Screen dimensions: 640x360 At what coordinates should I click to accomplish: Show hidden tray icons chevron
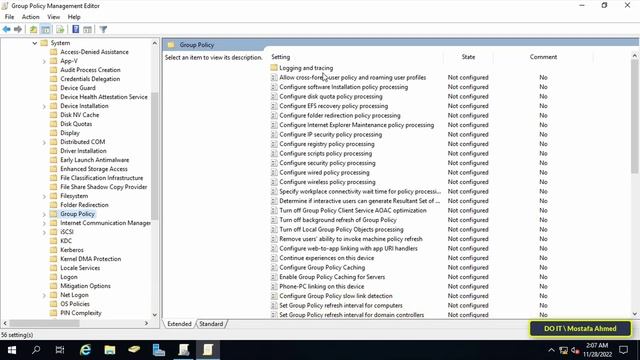[x=551, y=350]
